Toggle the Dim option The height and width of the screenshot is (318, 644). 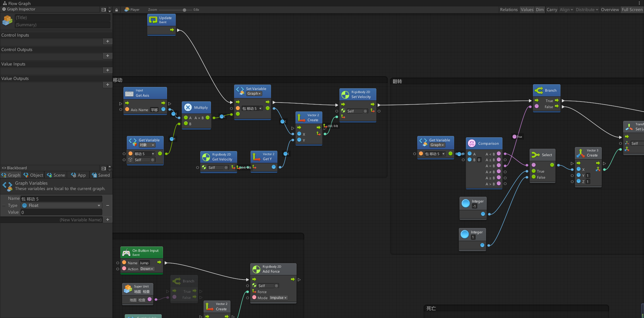(x=540, y=10)
